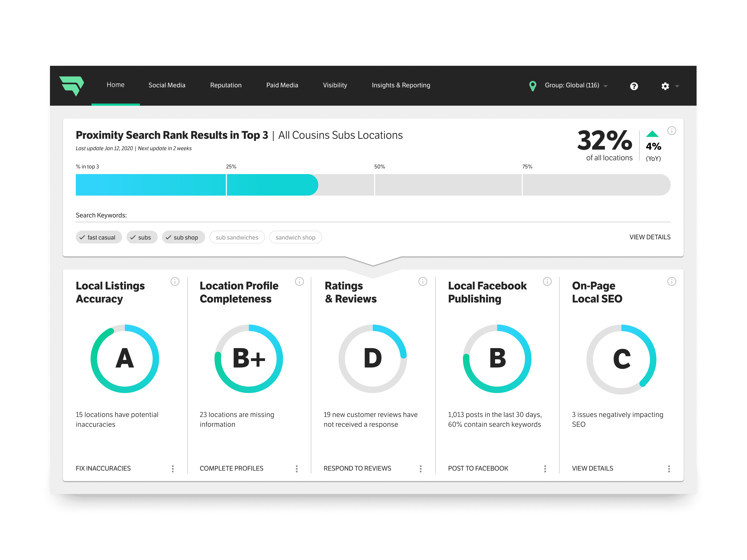
Task: Click the info icon beside the 32% statistic
Action: 672,131
